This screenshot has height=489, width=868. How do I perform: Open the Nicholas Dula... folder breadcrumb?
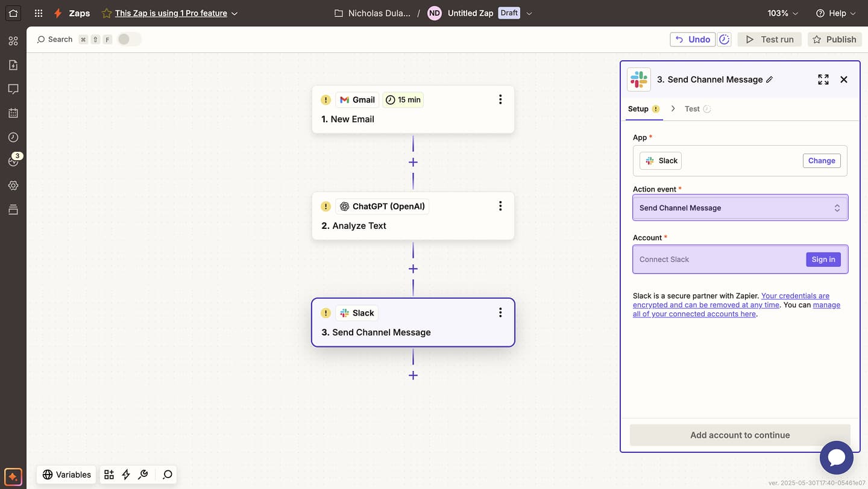tap(373, 13)
